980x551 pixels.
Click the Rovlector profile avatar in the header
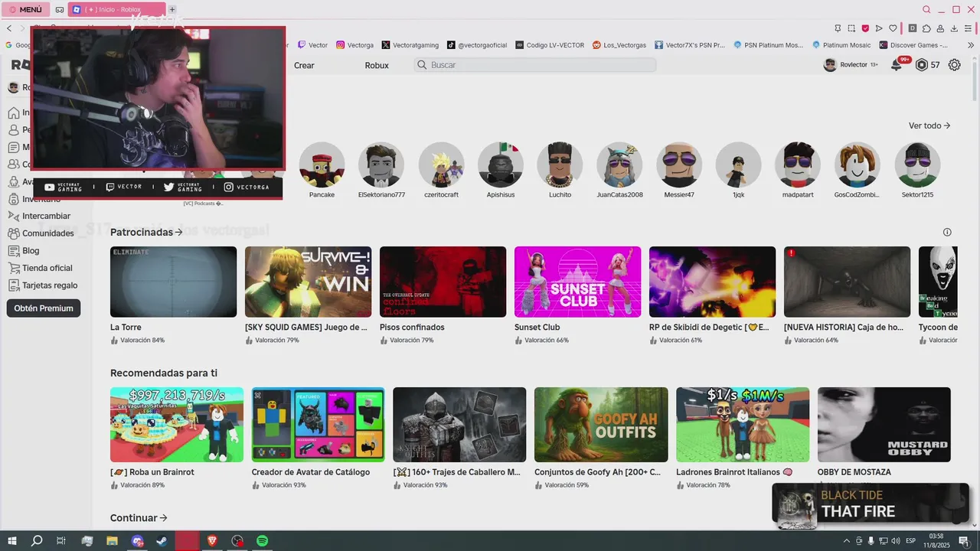(830, 65)
